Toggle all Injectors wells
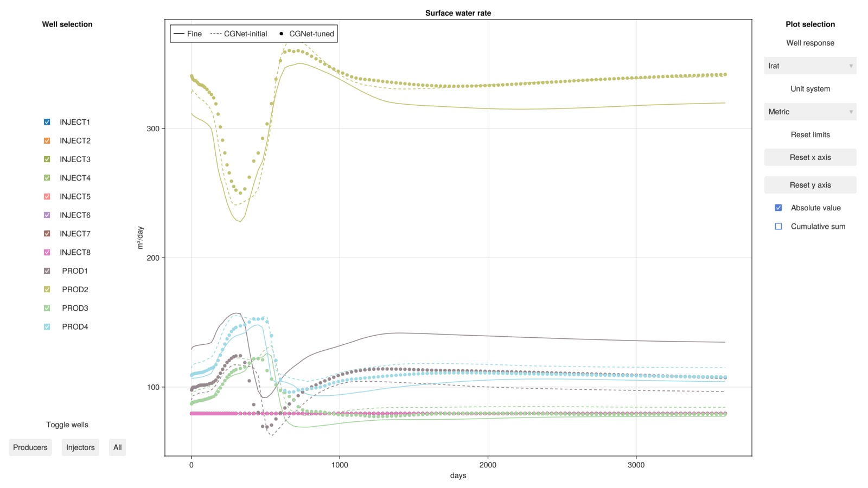The image size is (868, 488). (80, 447)
